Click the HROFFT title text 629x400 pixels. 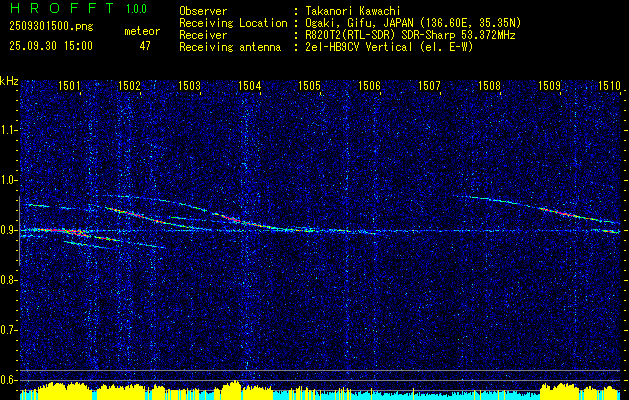coord(62,8)
